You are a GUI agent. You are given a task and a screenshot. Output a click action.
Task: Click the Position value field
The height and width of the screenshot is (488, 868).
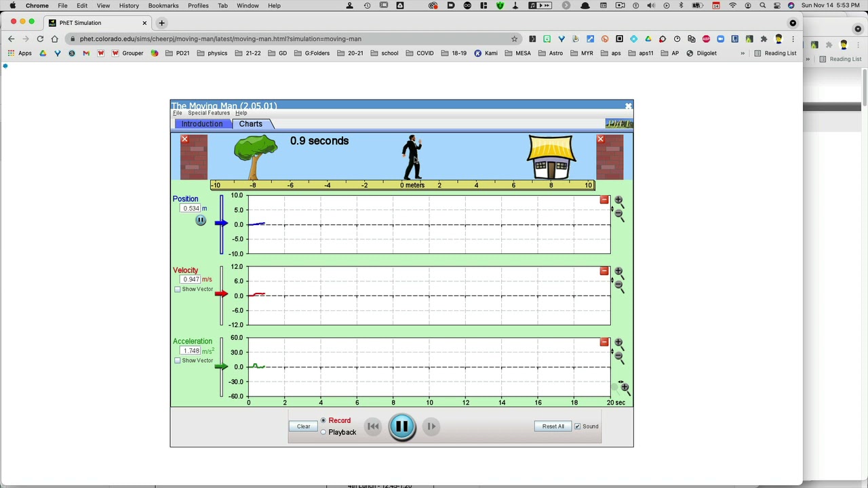pyautogui.click(x=191, y=209)
